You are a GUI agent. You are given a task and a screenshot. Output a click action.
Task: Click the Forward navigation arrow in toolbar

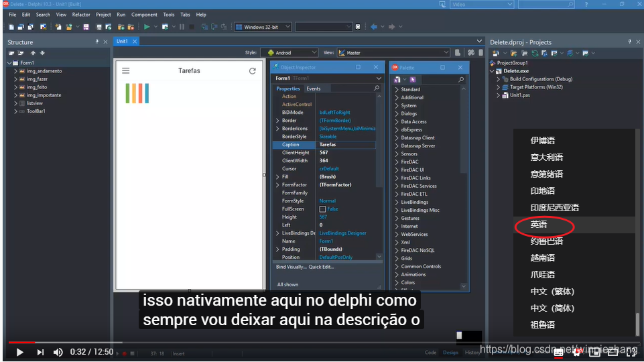[x=392, y=27]
